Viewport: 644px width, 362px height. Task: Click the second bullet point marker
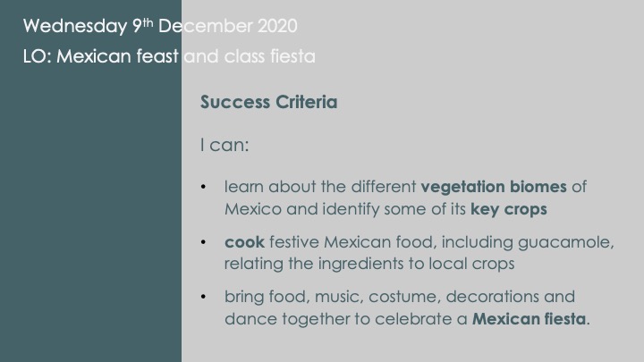[x=203, y=242]
